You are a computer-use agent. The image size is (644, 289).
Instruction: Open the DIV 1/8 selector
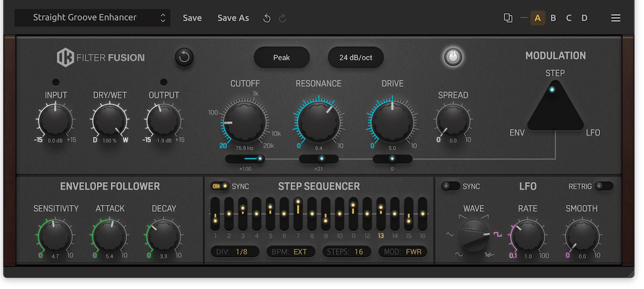click(235, 252)
